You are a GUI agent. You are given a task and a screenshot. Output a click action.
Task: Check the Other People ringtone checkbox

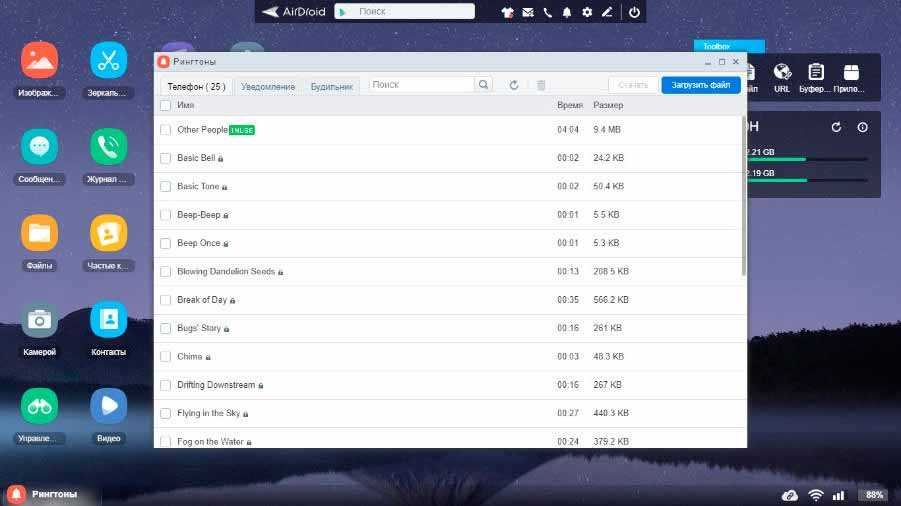pos(166,130)
